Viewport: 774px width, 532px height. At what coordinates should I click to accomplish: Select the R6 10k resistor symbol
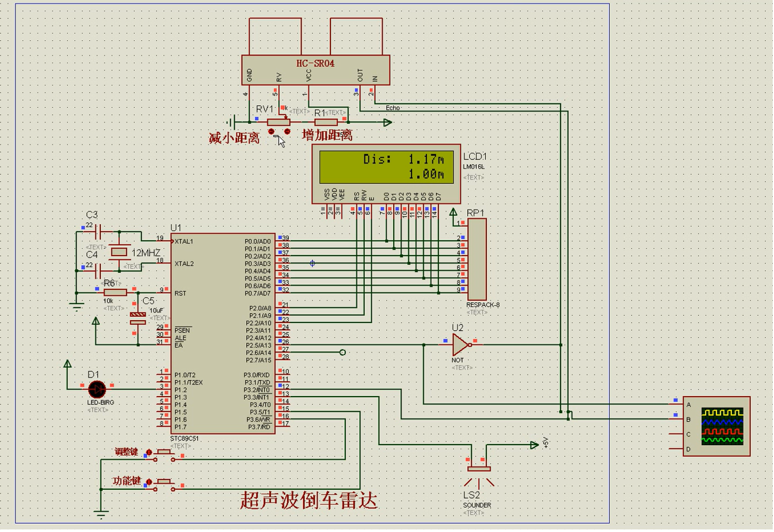115,293
